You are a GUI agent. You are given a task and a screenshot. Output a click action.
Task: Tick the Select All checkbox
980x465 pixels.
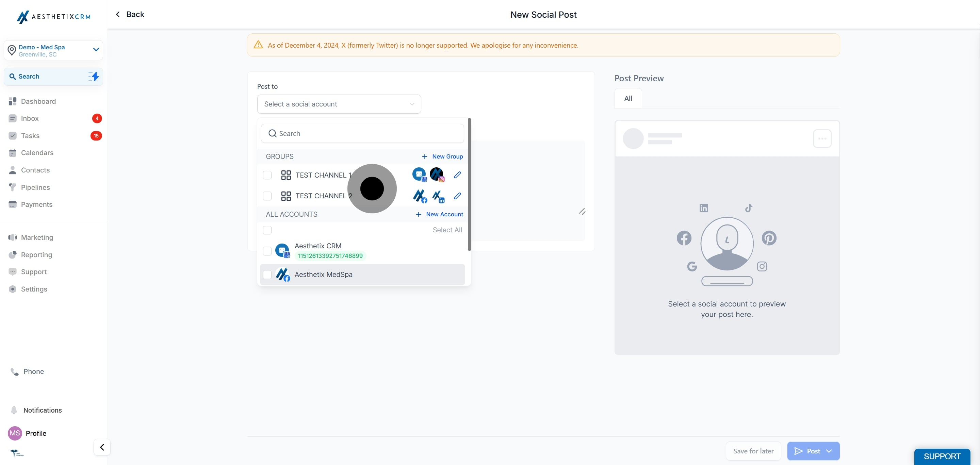[x=267, y=230]
